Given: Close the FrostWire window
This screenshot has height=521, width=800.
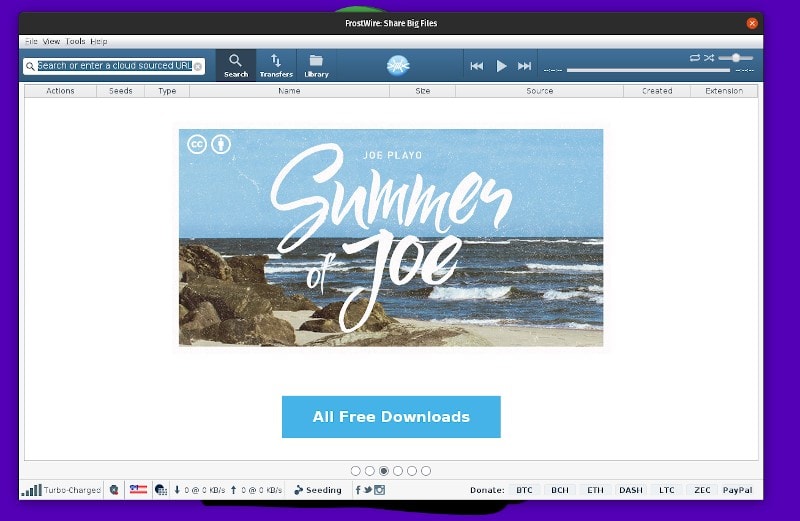Looking at the screenshot, I should [752, 23].
